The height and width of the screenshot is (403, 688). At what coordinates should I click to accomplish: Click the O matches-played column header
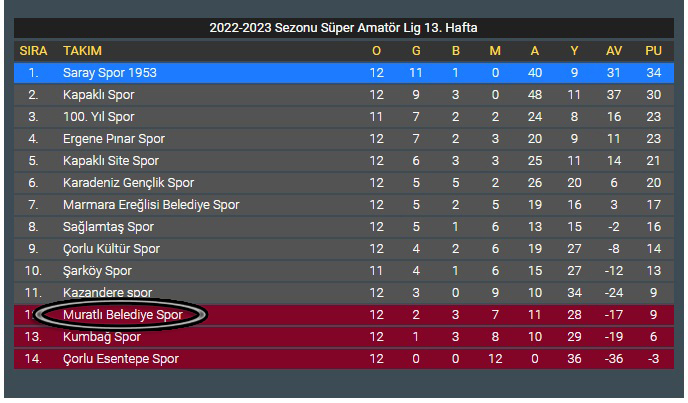[376, 51]
